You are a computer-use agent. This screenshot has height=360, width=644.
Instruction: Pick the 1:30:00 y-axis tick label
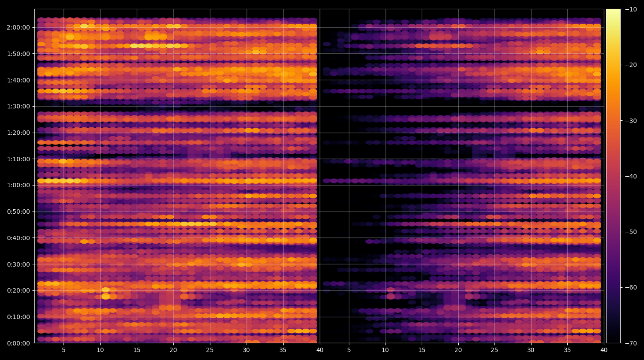(19, 106)
